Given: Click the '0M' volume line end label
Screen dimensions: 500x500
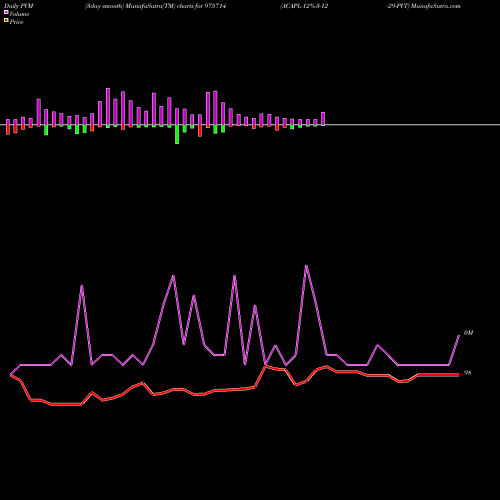Looking at the screenshot, I should click(x=468, y=333).
